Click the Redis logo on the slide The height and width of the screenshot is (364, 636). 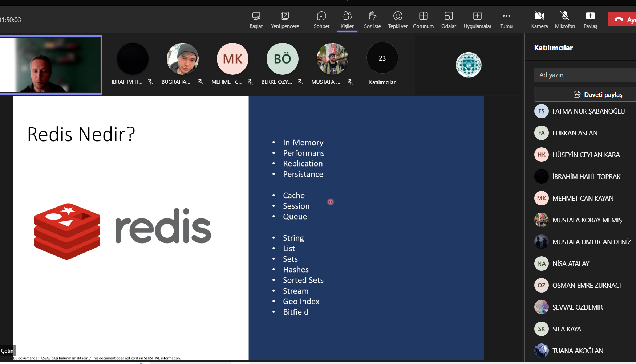[x=122, y=231]
